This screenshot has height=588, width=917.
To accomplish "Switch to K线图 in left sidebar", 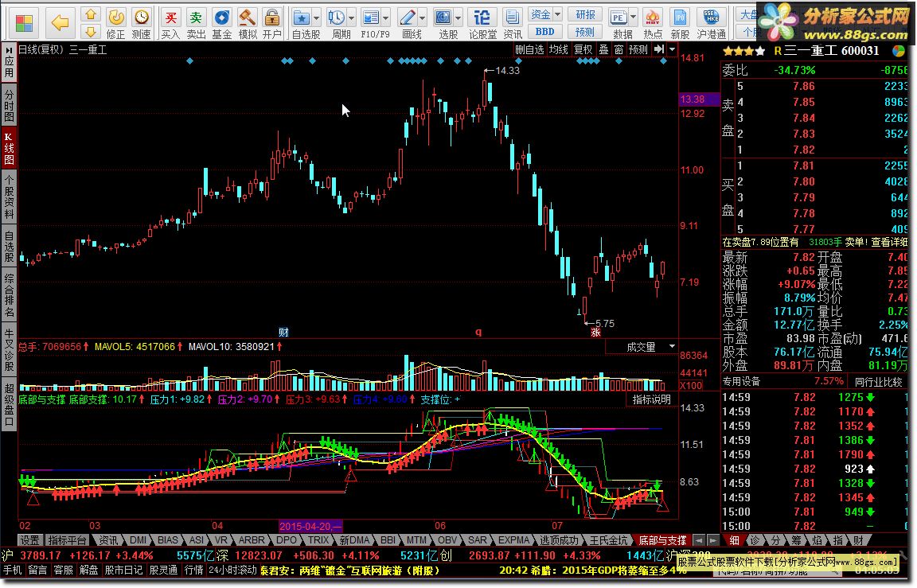I will [x=9, y=149].
